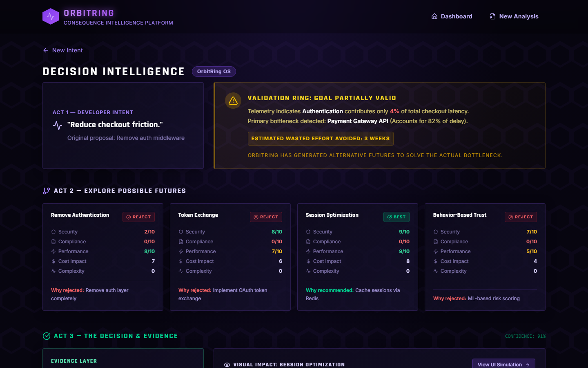Open the Dashboard nav item
The height and width of the screenshot is (368, 588).
(x=452, y=16)
